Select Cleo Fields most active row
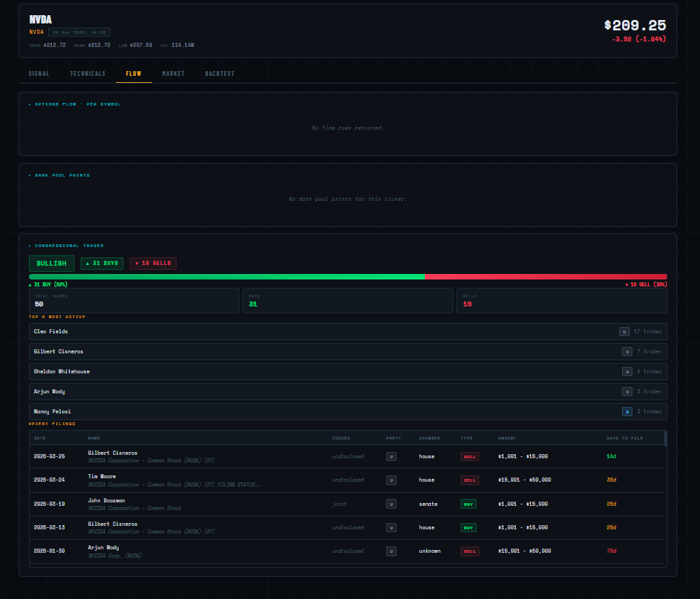The width and height of the screenshot is (700, 599). [348, 331]
